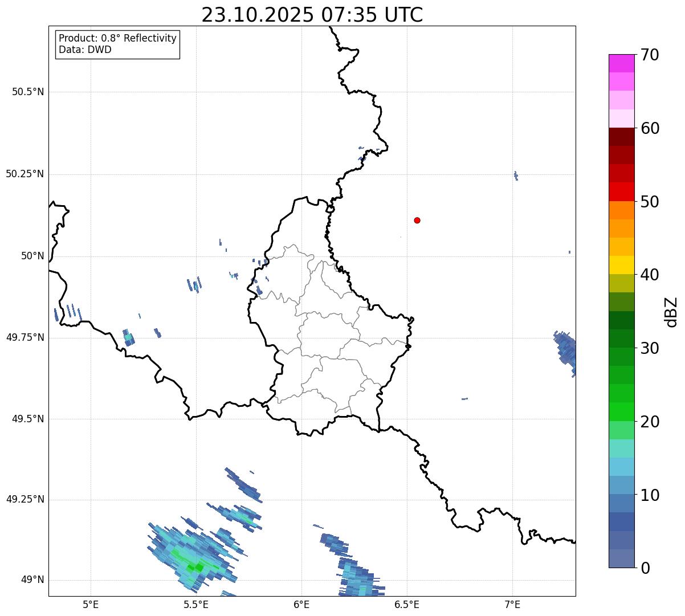Click the 5°E longitude label
This screenshot has width=685, height=616.
click(x=91, y=605)
